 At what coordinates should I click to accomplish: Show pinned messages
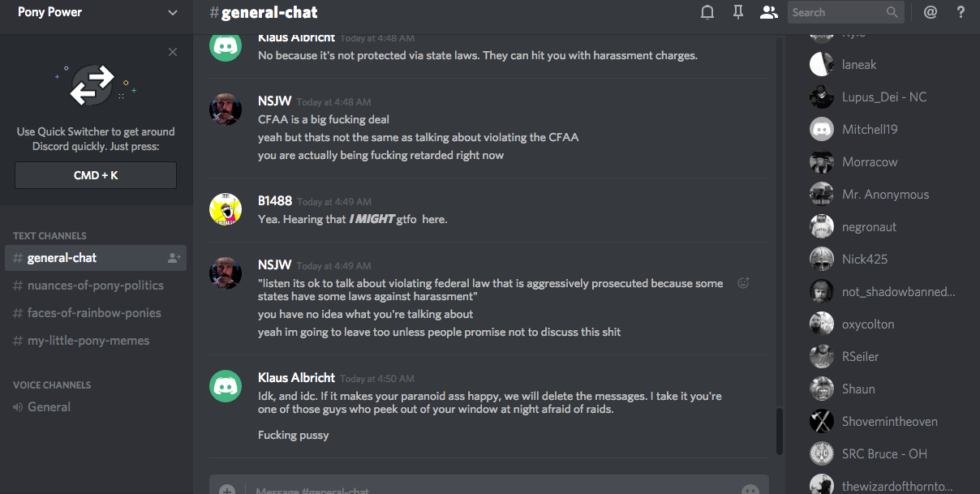tap(737, 12)
